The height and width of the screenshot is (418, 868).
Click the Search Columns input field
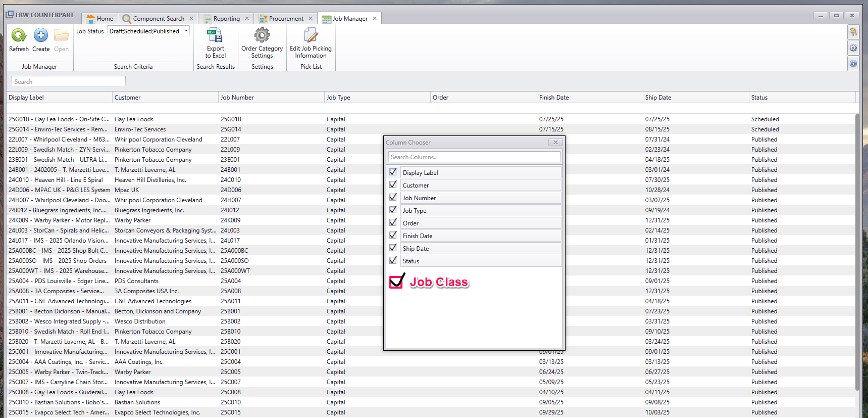[x=474, y=157]
